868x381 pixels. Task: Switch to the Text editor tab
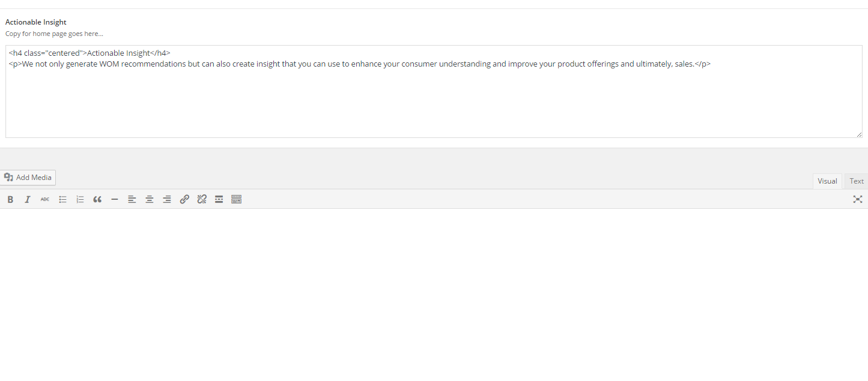pyautogui.click(x=857, y=181)
